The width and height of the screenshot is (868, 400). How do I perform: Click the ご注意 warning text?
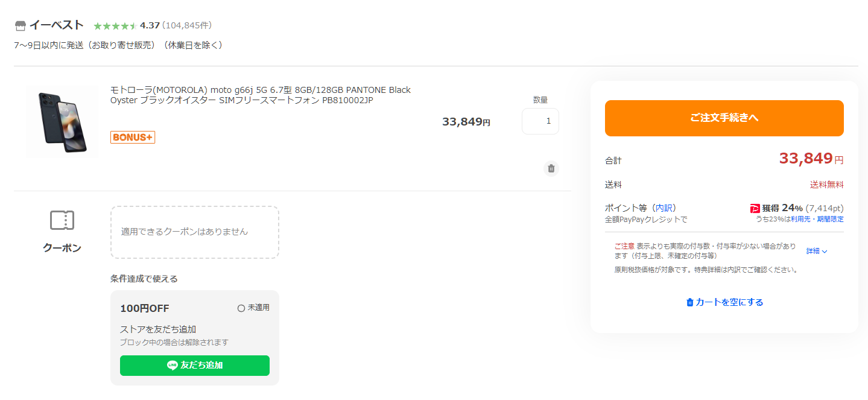coord(624,247)
